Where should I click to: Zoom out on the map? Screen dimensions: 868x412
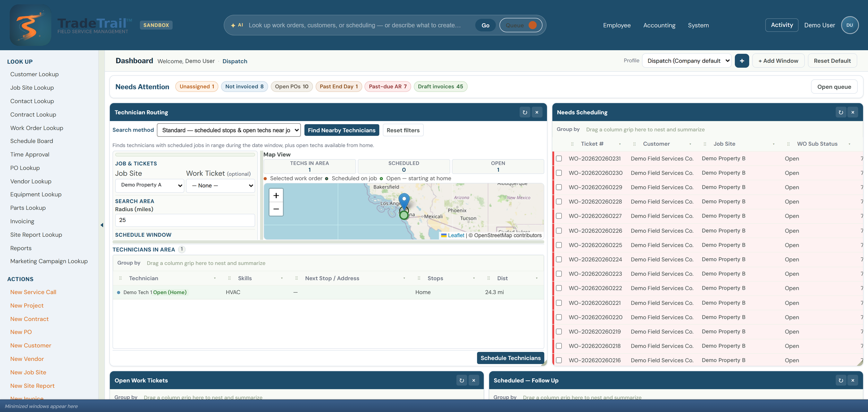tap(276, 209)
